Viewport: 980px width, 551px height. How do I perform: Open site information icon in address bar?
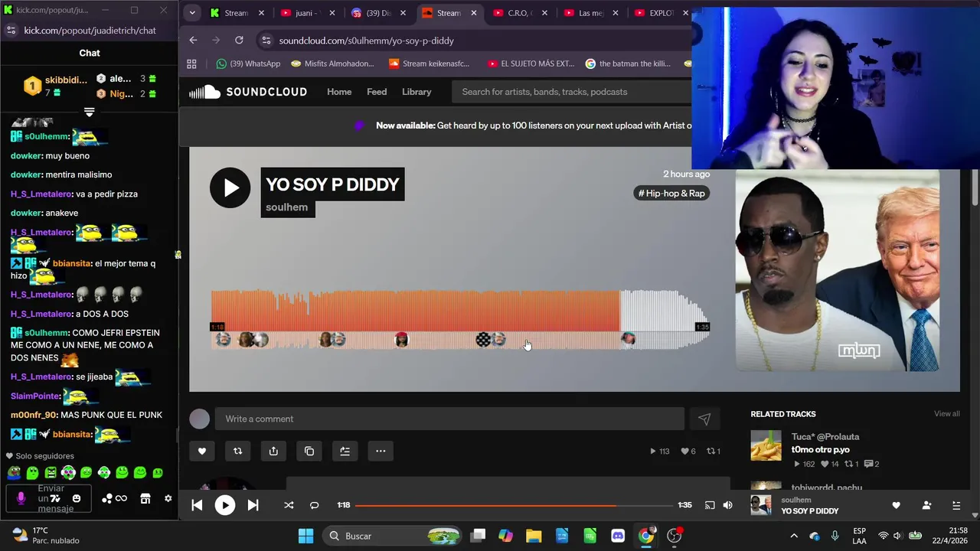click(265, 41)
